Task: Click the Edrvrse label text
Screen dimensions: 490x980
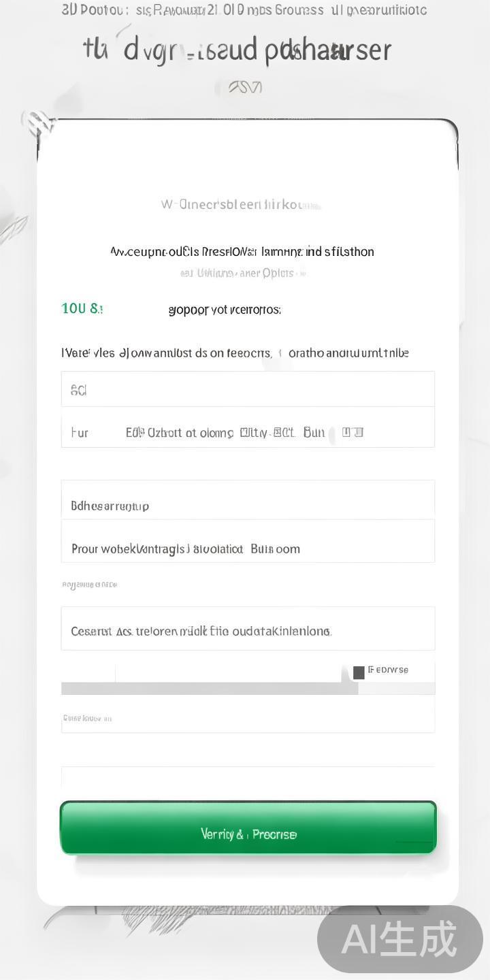Action: pyautogui.click(x=388, y=670)
